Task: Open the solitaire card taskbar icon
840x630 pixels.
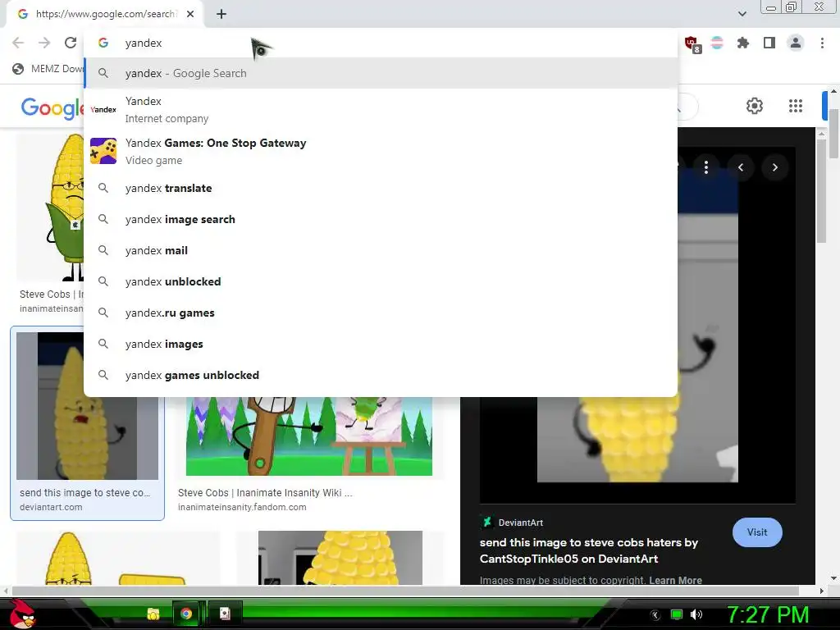Action: click(x=225, y=614)
